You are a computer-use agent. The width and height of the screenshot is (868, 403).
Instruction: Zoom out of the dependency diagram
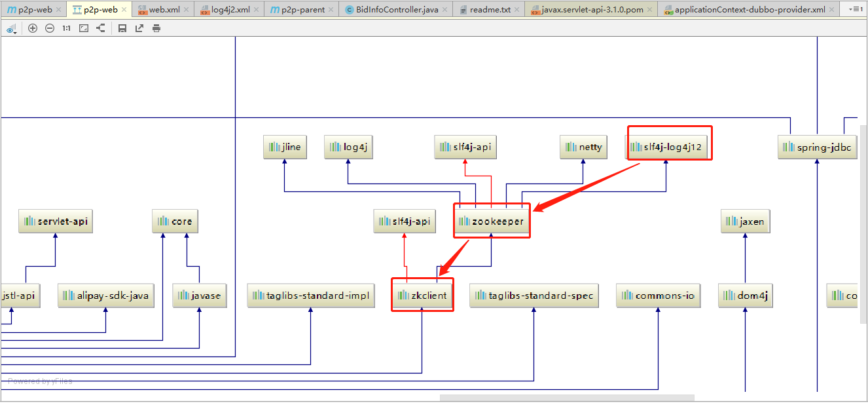[x=50, y=28]
